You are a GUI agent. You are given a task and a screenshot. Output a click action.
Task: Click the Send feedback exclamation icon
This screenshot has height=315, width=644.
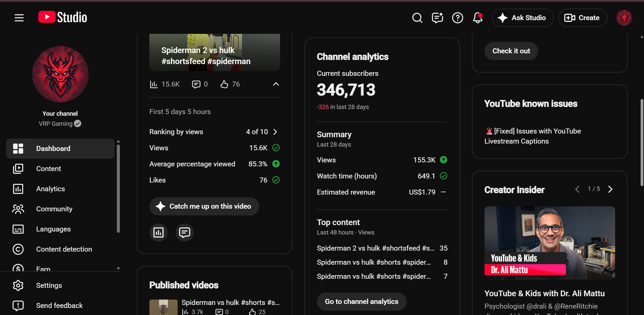(18, 306)
